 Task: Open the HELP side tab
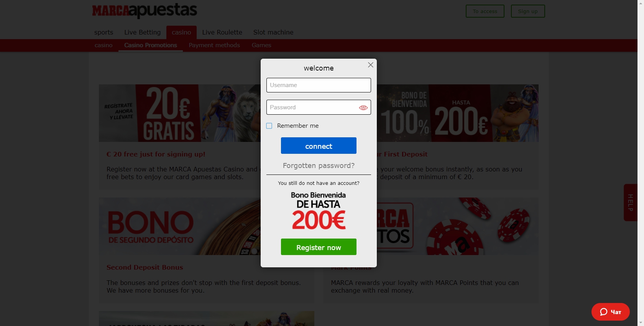pyautogui.click(x=630, y=203)
